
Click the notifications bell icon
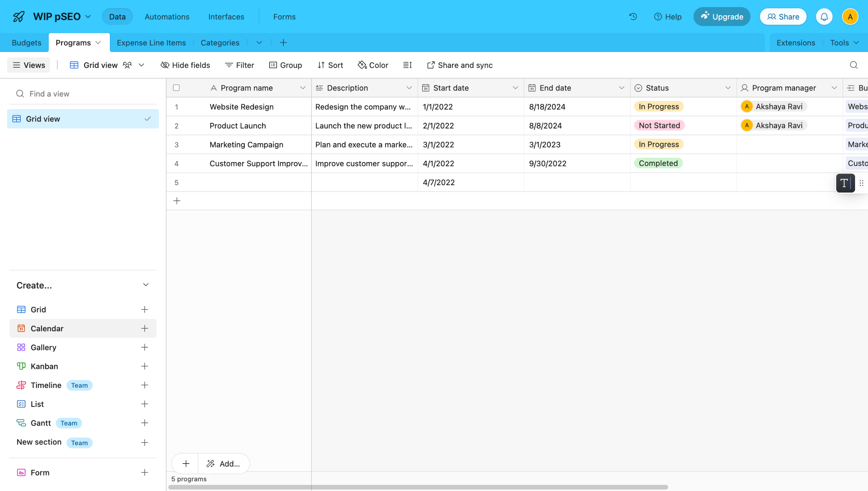(x=824, y=17)
